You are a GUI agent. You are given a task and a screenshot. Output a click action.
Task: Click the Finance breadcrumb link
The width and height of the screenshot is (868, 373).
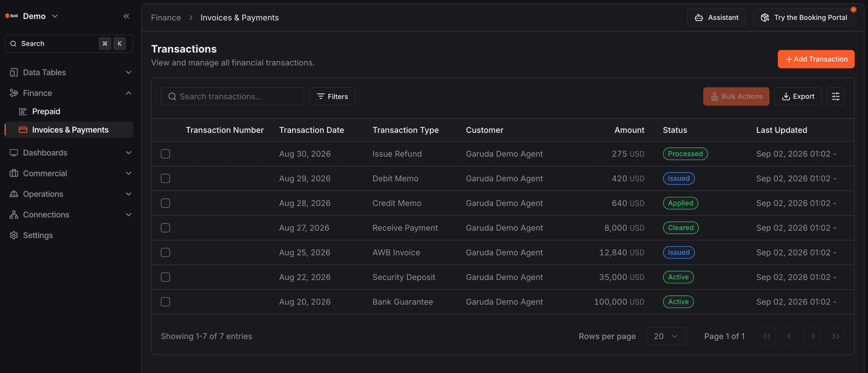tap(166, 18)
